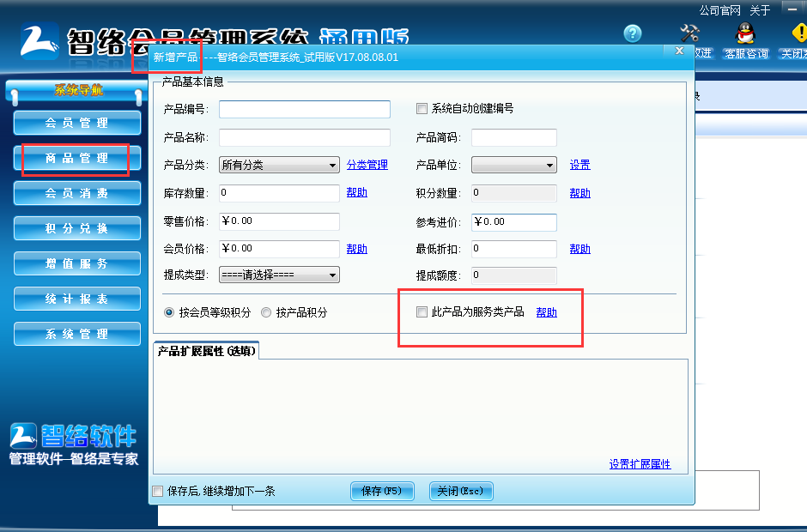The width and height of the screenshot is (807, 532).
Task: Open customer service via the QQ penguin icon
Action: coord(745,33)
